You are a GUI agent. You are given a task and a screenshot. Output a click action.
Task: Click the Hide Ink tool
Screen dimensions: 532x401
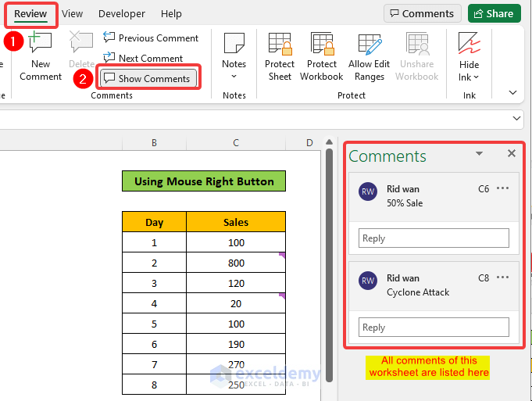[469, 57]
